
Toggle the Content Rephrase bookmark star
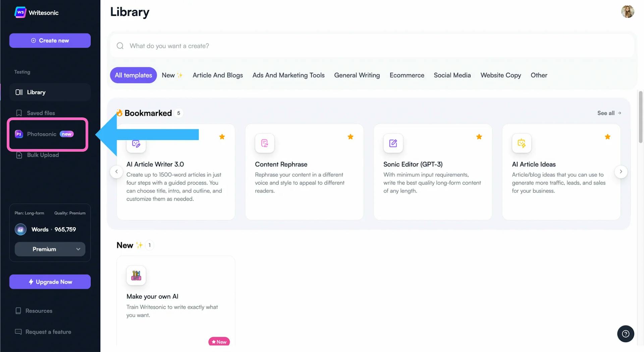click(x=351, y=137)
